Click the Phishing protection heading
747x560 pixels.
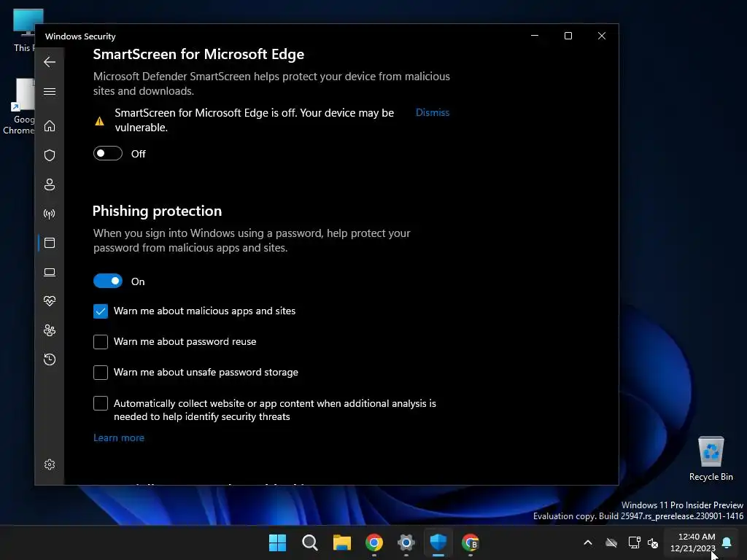point(158,211)
